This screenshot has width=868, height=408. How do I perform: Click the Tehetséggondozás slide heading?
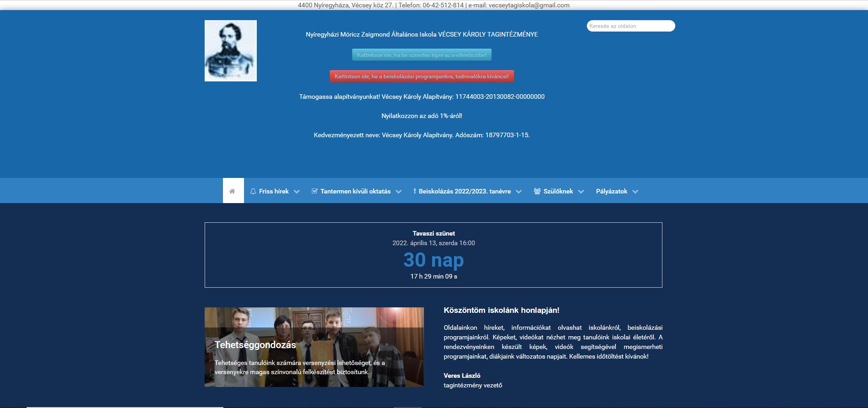click(x=255, y=345)
